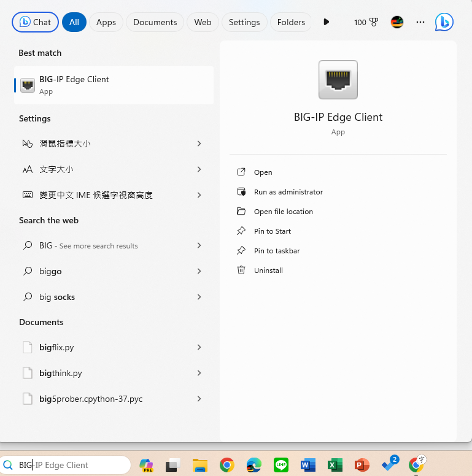
Task: Open PowerPoint from the taskbar
Action: [362, 465]
